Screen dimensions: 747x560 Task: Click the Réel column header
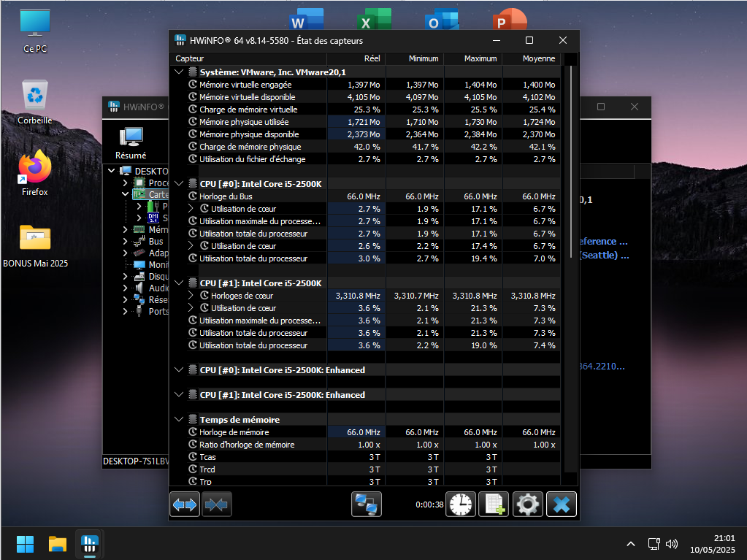pyautogui.click(x=356, y=58)
